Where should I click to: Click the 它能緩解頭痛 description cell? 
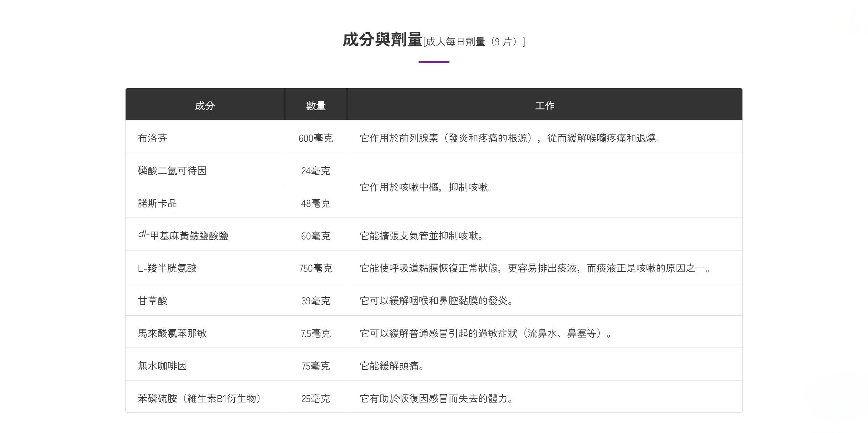point(392,366)
